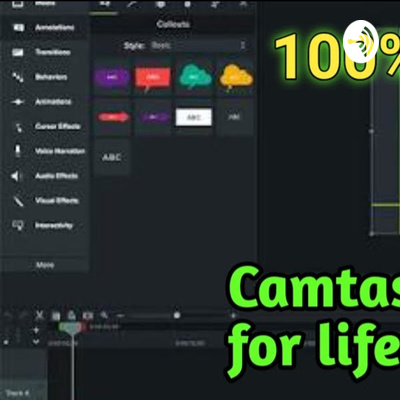This screenshot has width=400, height=400.
Task: Open the Voice Narration microphone icon
Action: point(18,151)
